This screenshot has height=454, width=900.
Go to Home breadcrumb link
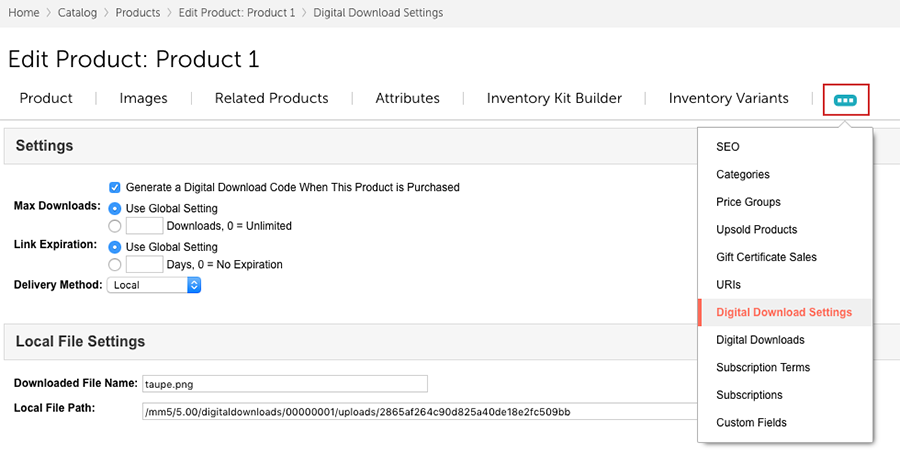pos(24,13)
